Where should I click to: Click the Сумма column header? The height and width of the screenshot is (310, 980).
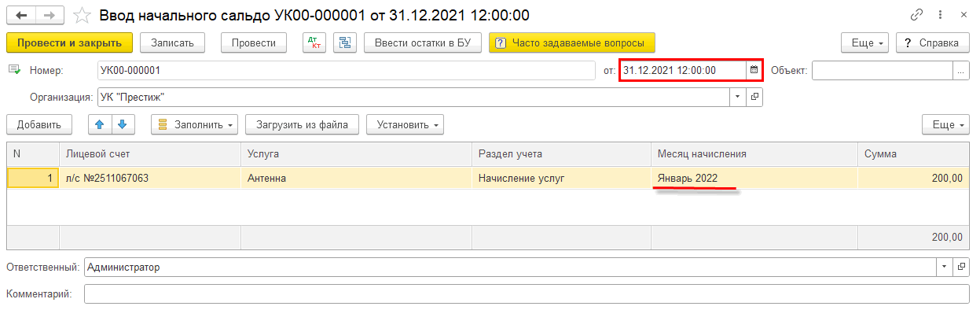(913, 154)
